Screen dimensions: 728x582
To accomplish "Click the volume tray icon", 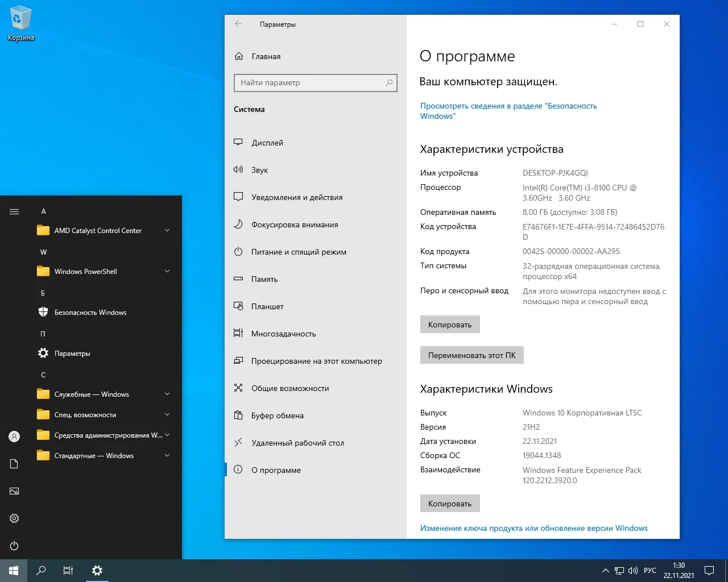I will click(x=633, y=571).
